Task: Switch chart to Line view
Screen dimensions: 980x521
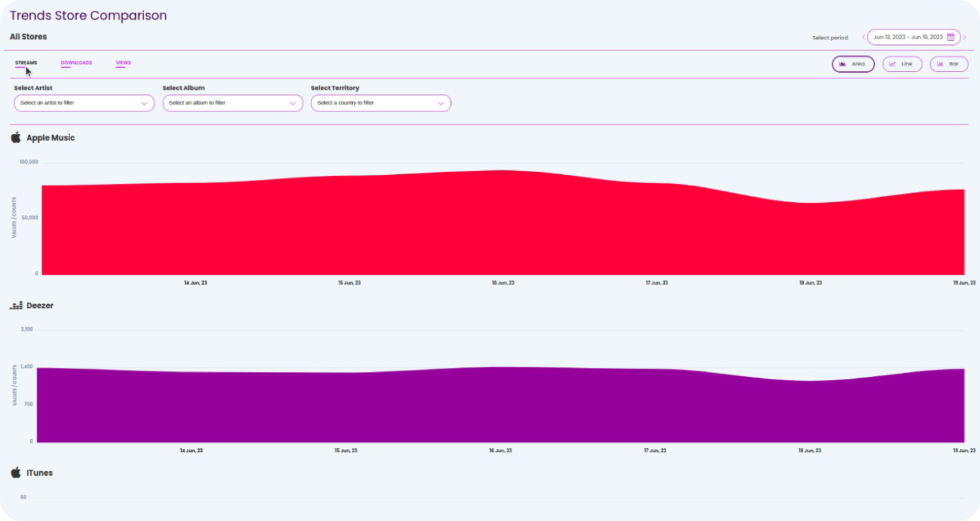Action: [x=902, y=64]
